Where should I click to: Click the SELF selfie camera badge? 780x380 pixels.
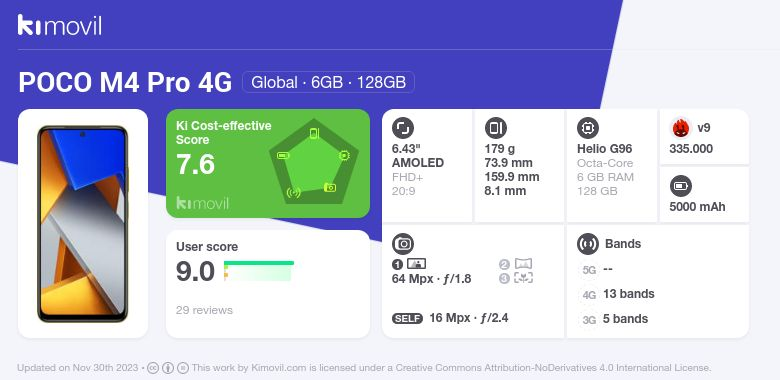pos(407,318)
